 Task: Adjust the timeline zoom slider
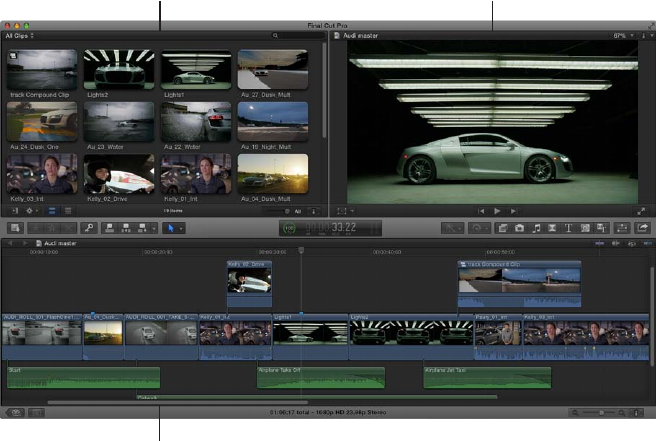point(600,412)
